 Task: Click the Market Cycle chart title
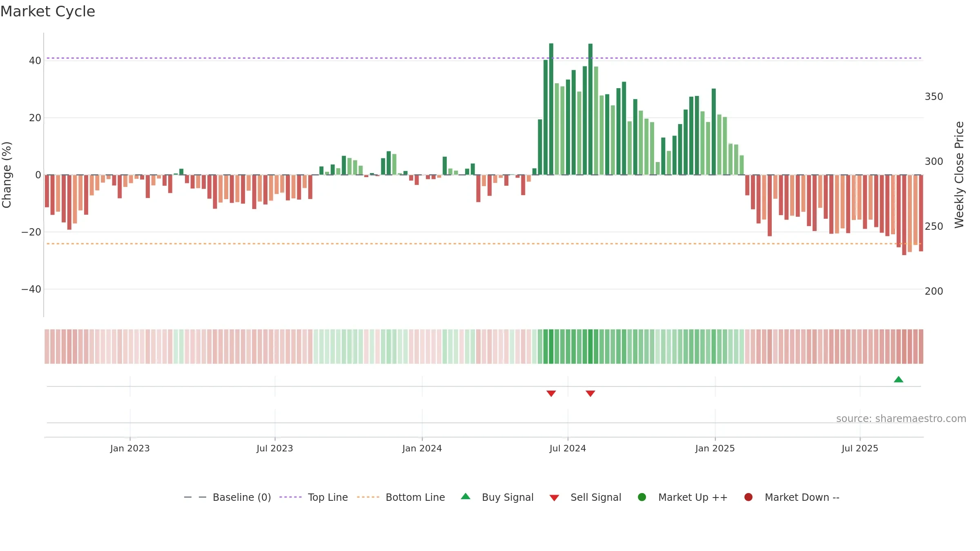point(48,11)
